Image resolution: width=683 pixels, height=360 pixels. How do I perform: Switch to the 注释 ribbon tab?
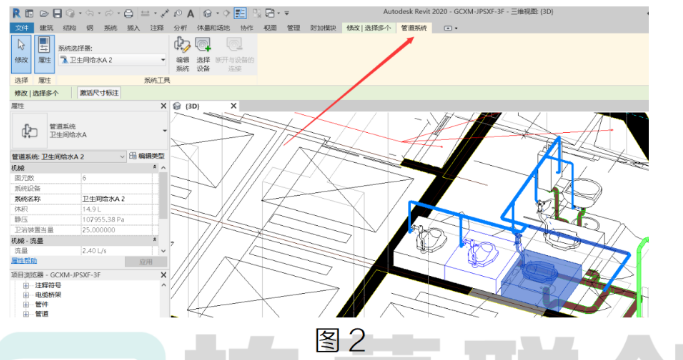tap(157, 28)
